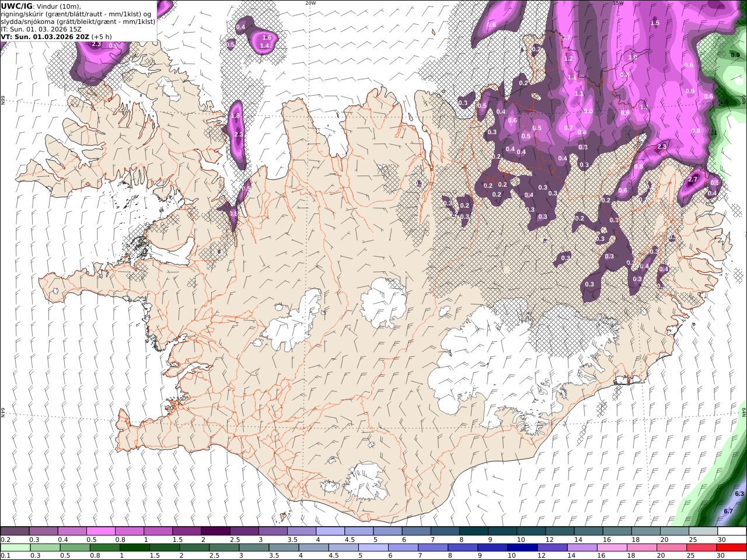Click the lower legend swatch between 0.8 and 1

(x=105, y=547)
